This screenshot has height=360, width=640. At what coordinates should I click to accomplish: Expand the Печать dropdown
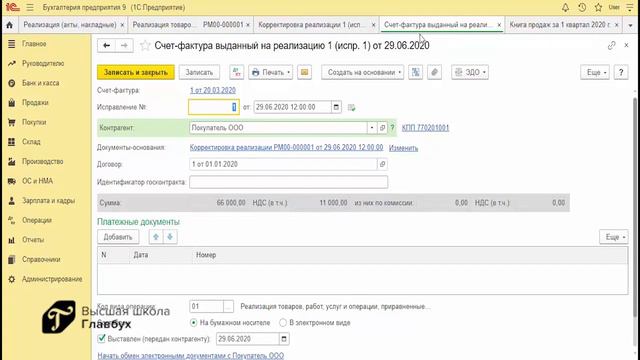tap(270, 72)
